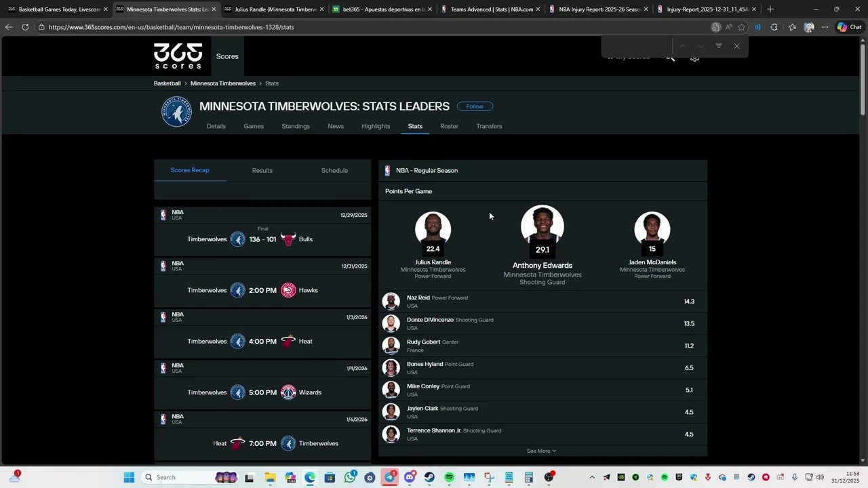Follow the Minnesota Timberwolves
The image size is (868, 488).
(475, 106)
